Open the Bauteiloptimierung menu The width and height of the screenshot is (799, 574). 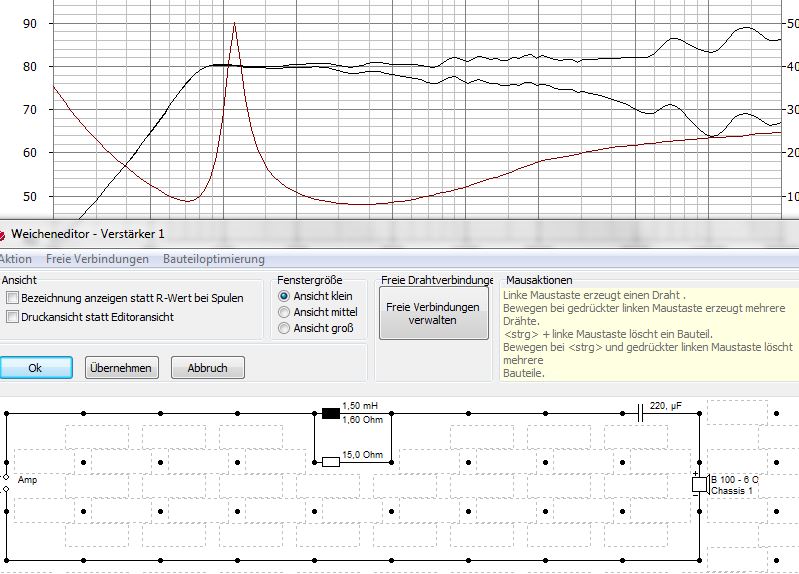[x=213, y=259]
